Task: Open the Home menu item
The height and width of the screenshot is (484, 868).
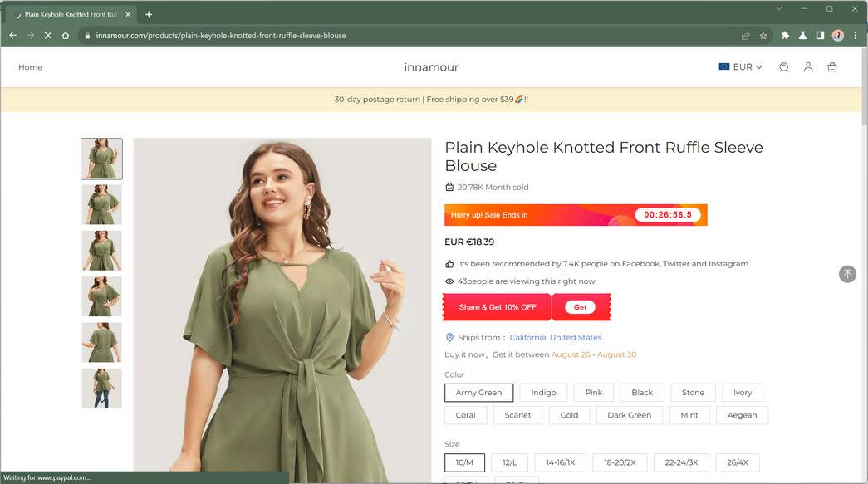Action: pos(31,67)
